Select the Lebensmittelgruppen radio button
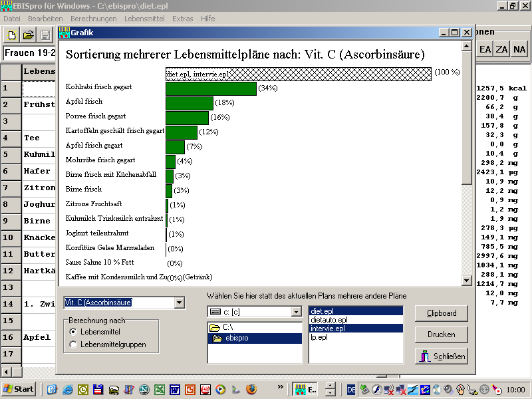The height and width of the screenshot is (399, 532). coord(73,344)
